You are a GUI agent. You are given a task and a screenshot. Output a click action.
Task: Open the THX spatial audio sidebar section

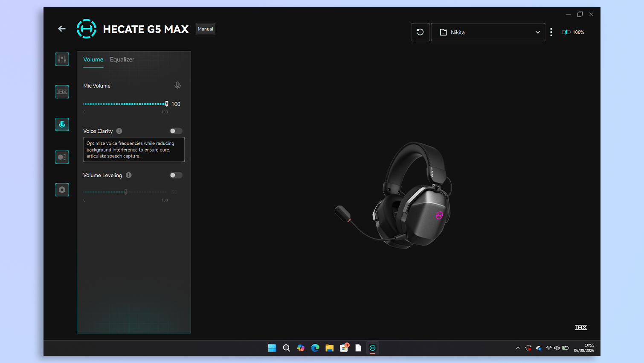tap(62, 92)
